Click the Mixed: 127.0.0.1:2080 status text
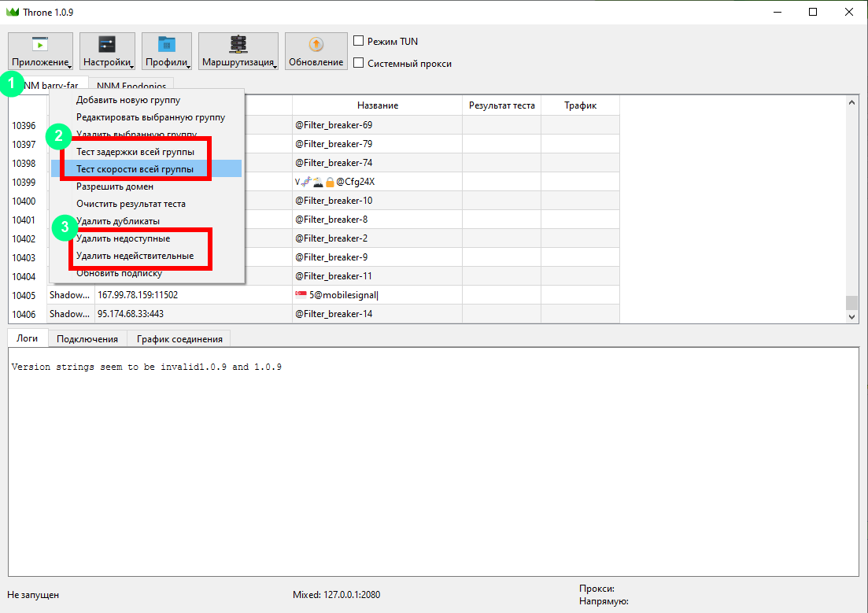 [337, 595]
